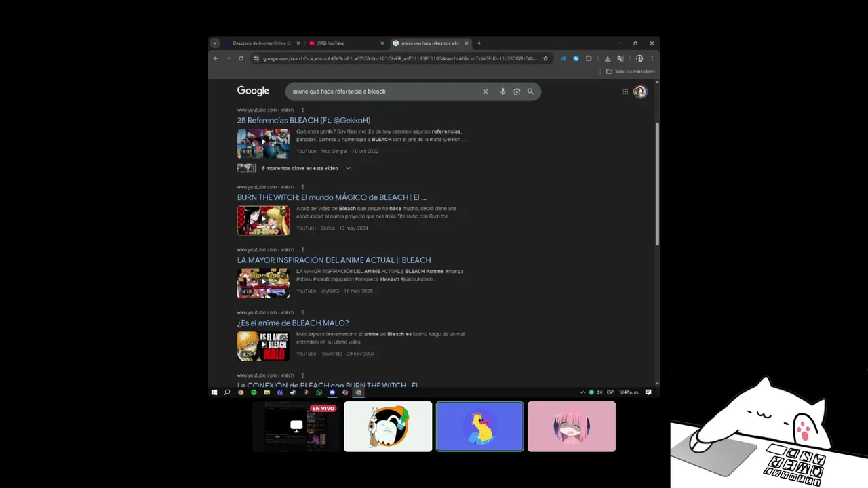The height and width of the screenshot is (488, 868).
Task: Select the Google search results tab
Action: click(x=430, y=43)
